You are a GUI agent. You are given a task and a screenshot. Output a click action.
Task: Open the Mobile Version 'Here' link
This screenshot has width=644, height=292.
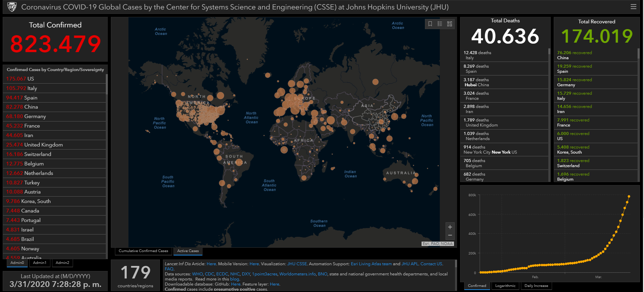254,264
